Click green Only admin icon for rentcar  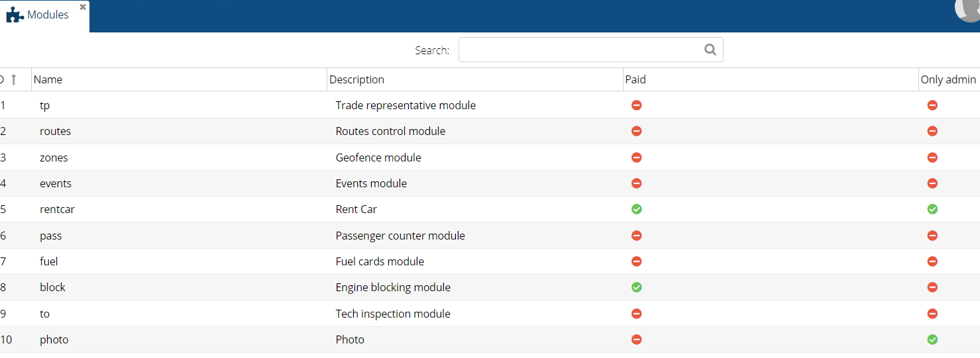pyautogui.click(x=932, y=209)
